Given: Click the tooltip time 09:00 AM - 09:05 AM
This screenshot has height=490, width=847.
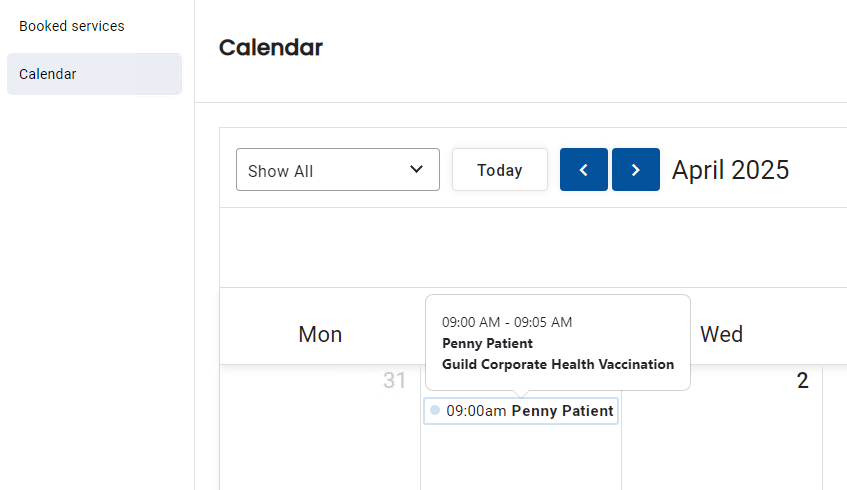Looking at the screenshot, I should tap(507, 322).
